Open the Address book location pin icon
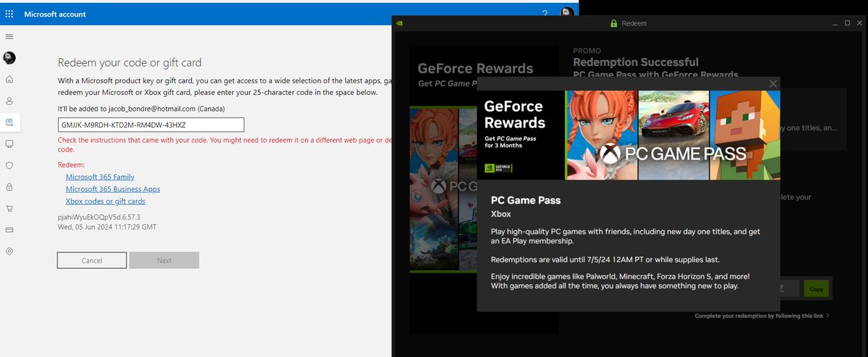Screen dimensions: 868x357 tap(9, 251)
